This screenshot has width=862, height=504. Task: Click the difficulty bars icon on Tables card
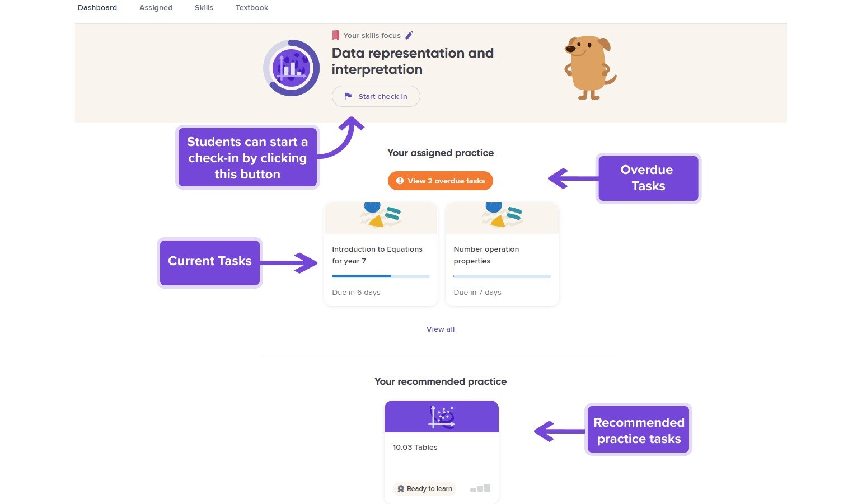[480, 488]
